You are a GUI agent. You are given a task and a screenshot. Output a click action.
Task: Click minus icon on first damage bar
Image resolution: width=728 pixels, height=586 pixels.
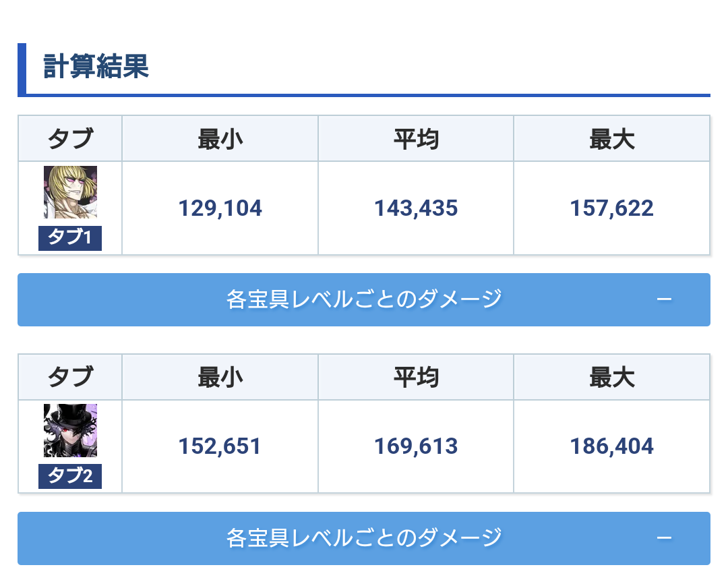[664, 299]
